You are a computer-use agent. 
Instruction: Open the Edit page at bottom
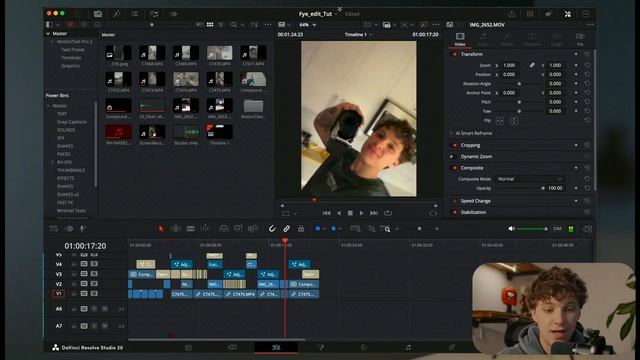point(276,347)
